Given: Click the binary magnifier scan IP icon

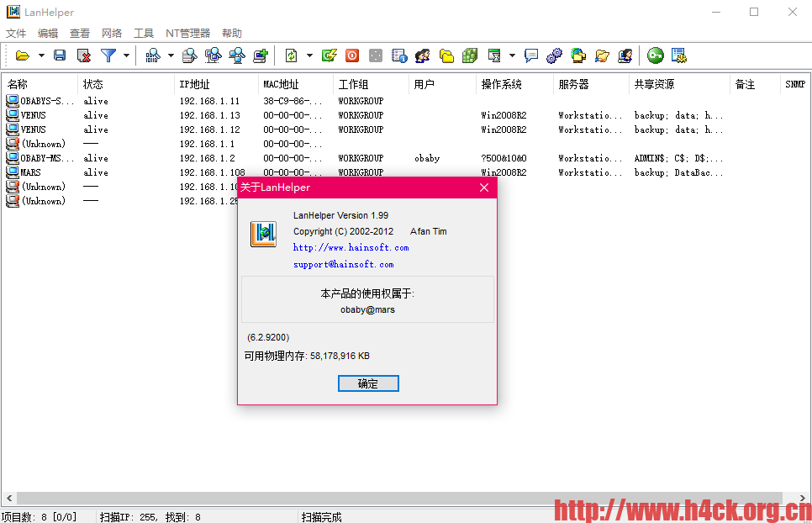Looking at the screenshot, I should [153, 55].
